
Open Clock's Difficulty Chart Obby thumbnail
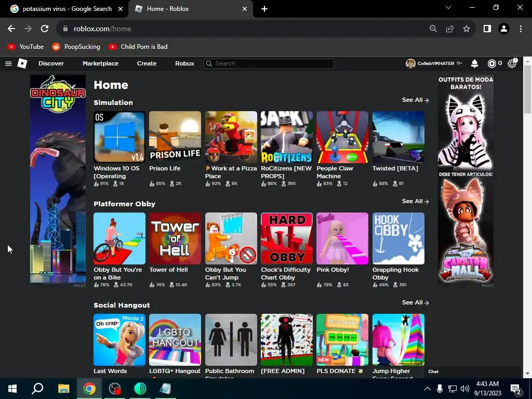point(287,238)
